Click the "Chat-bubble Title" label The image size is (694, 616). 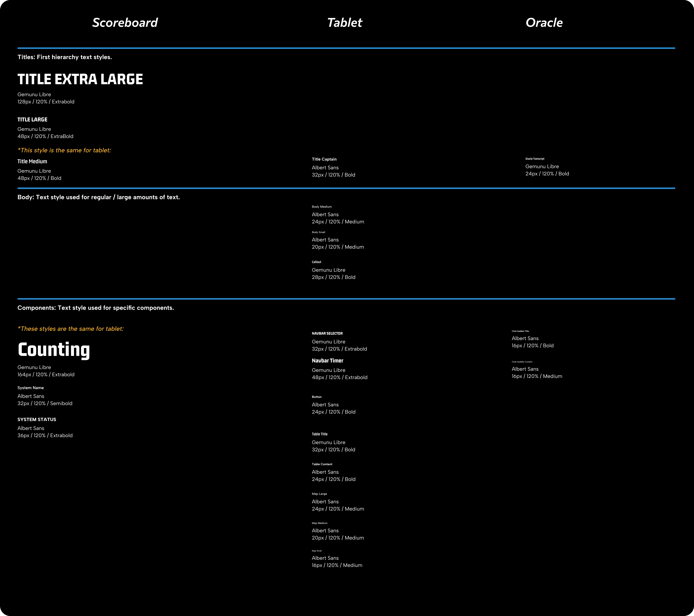[520, 331]
